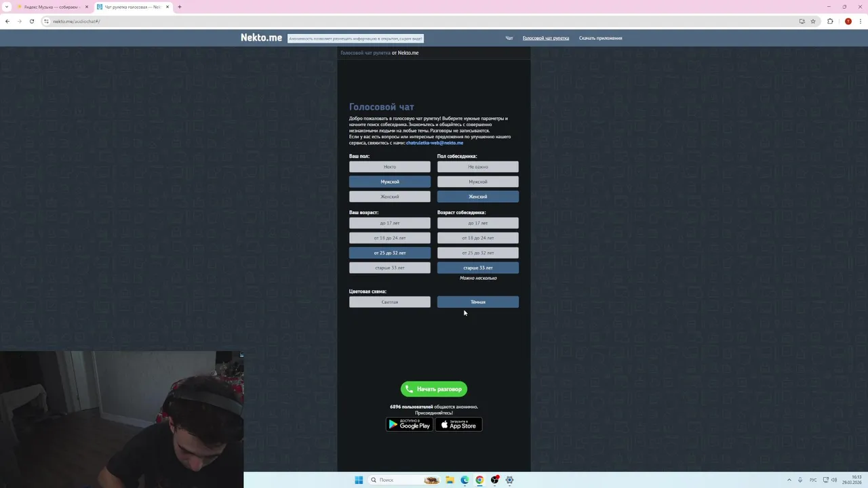Switch to Chrome on the taskbar
This screenshot has height=488, width=868.
479,480
